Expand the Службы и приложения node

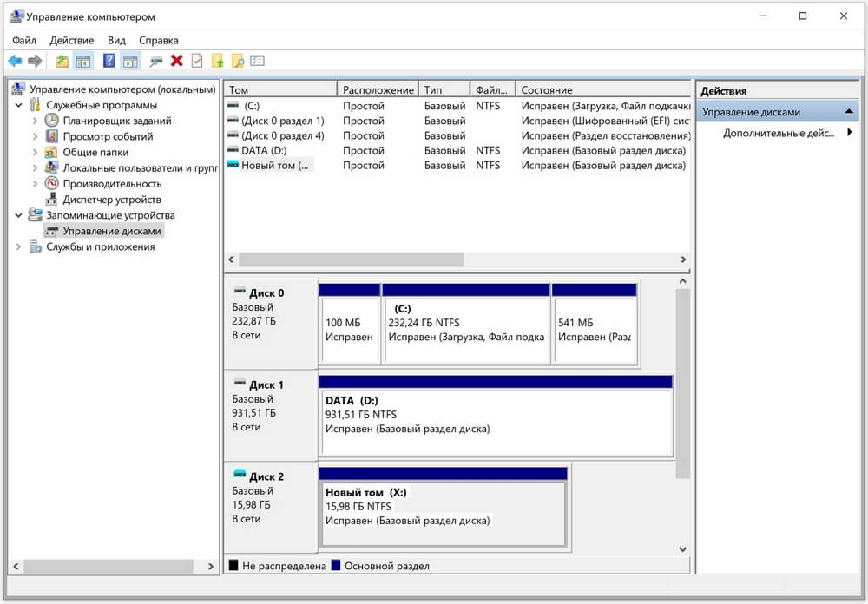coord(19,246)
